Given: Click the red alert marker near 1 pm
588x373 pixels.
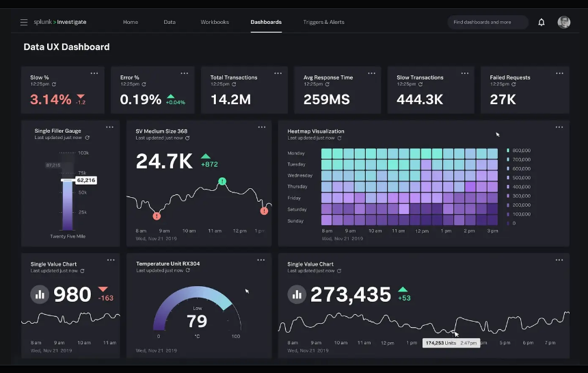Looking at the screenshot, I should click(x=264, y=211).
